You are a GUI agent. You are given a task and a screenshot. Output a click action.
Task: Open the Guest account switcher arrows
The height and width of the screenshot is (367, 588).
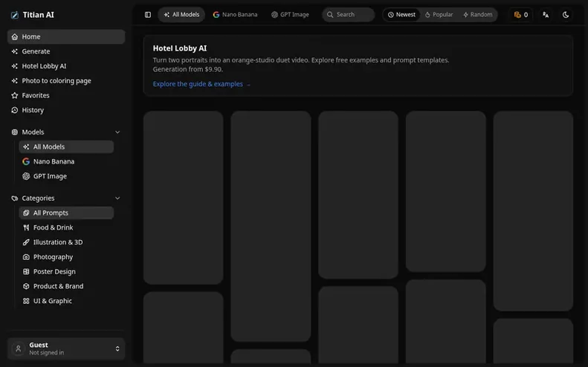(117, 348)
